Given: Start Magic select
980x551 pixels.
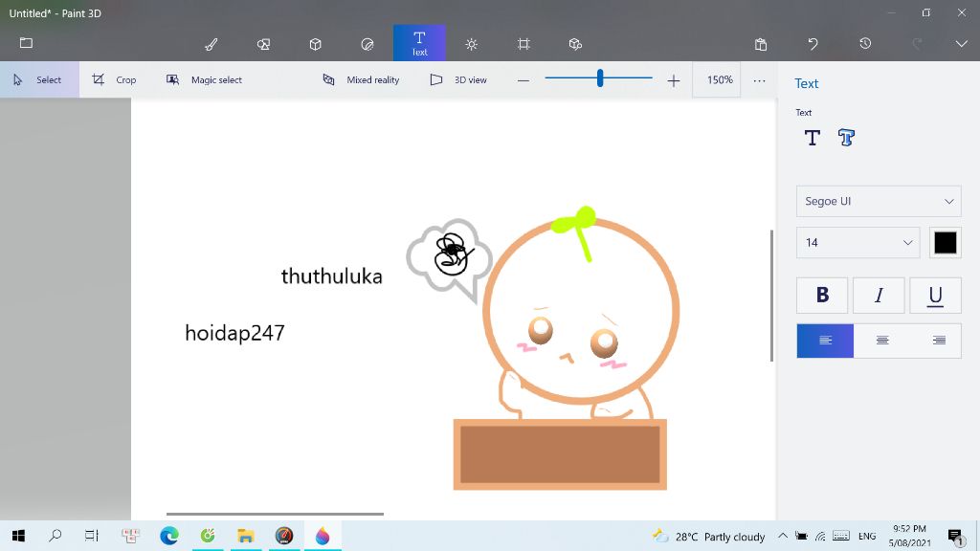Looking at the screenshot, I should coord(204,79).
